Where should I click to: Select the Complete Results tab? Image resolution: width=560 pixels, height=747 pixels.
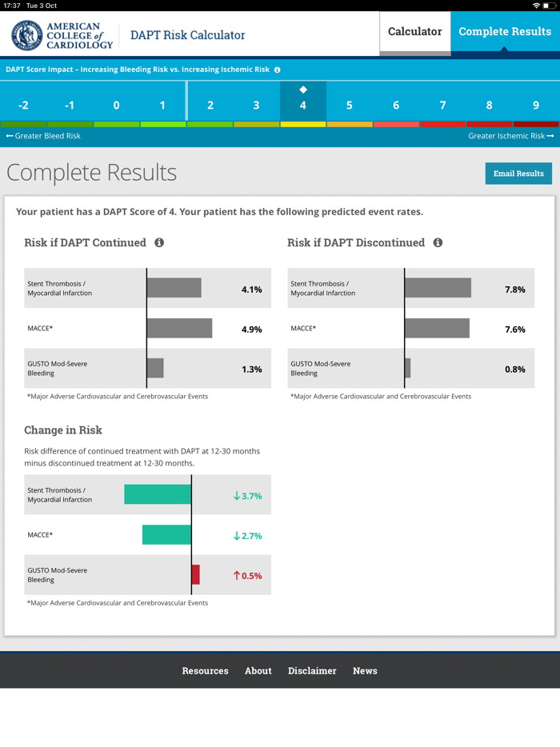tap(505, 32)
